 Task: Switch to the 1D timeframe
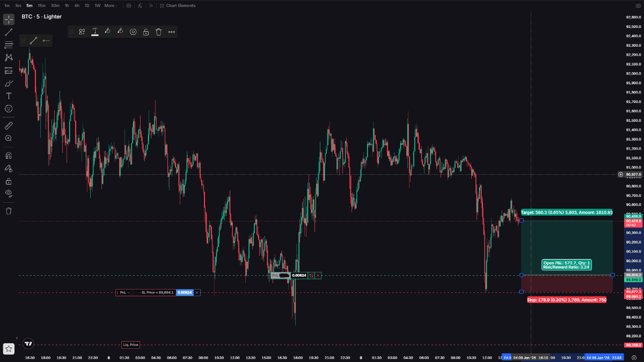87,5
